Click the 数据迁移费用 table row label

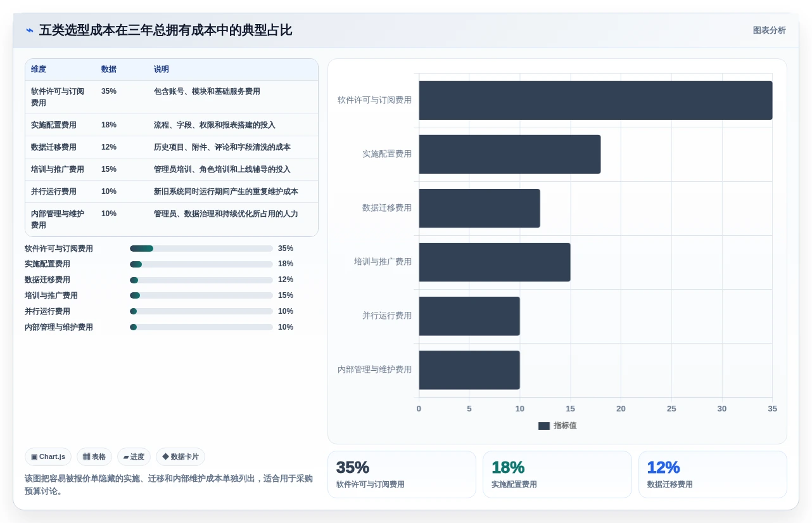coord(54,147)
